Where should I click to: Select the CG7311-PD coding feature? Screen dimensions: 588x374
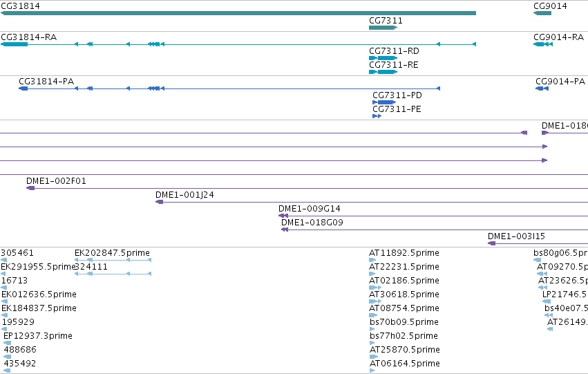384,102
